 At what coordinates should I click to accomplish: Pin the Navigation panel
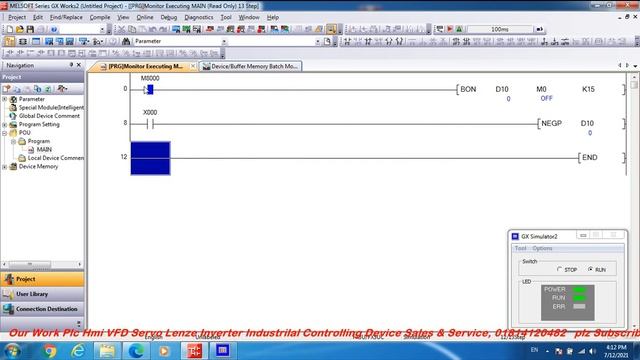tap(71, 65)
